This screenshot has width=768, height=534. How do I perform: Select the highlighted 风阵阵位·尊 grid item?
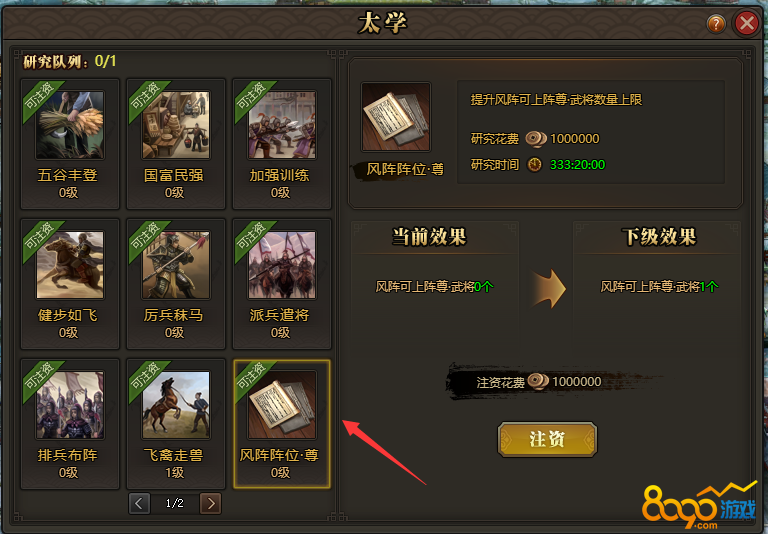point(282,424)
